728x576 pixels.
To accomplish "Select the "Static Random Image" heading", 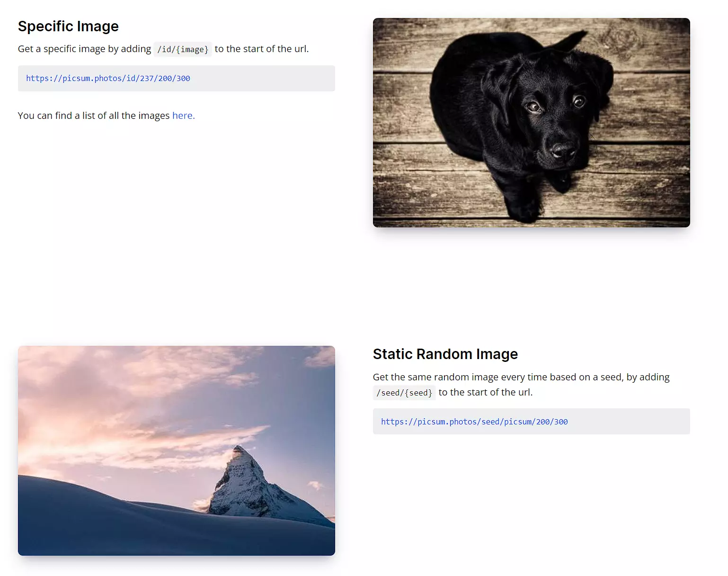I will click(x=445, y=354).
